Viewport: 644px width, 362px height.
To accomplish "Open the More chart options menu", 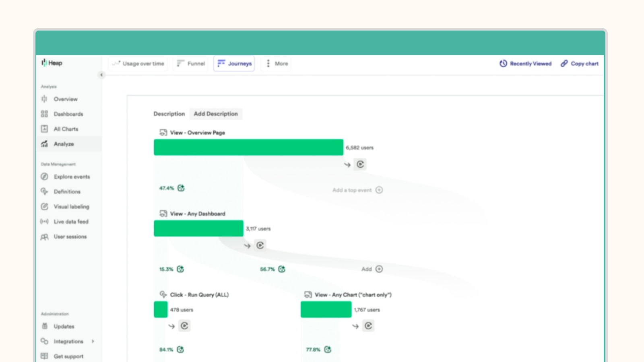I will pos(275,63).
